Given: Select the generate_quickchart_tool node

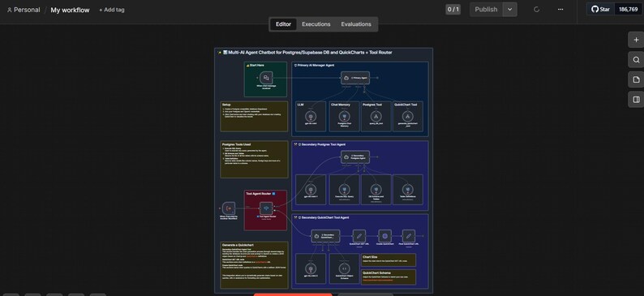Looking at the screenshot, I should 407,116.
